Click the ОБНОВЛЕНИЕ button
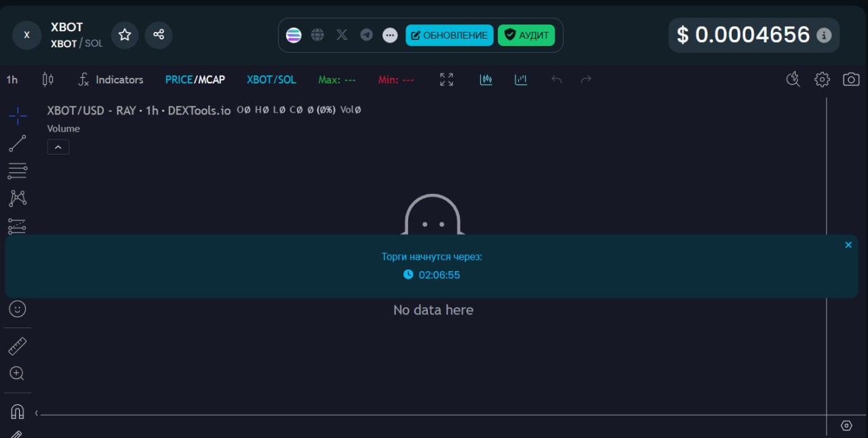Screen dimensions: 868x438 (450, 35)
